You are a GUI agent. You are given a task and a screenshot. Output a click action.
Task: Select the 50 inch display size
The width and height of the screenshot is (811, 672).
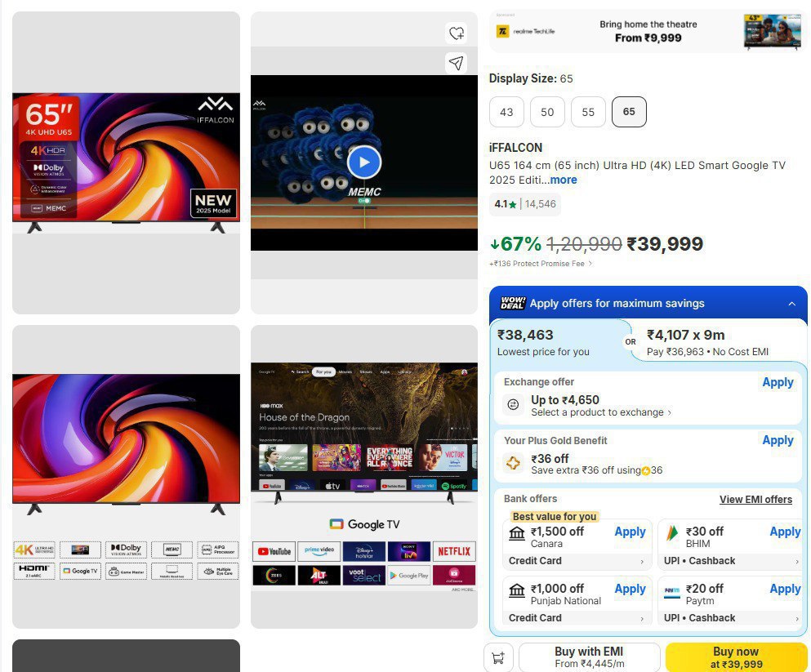(x=547, y=112)
